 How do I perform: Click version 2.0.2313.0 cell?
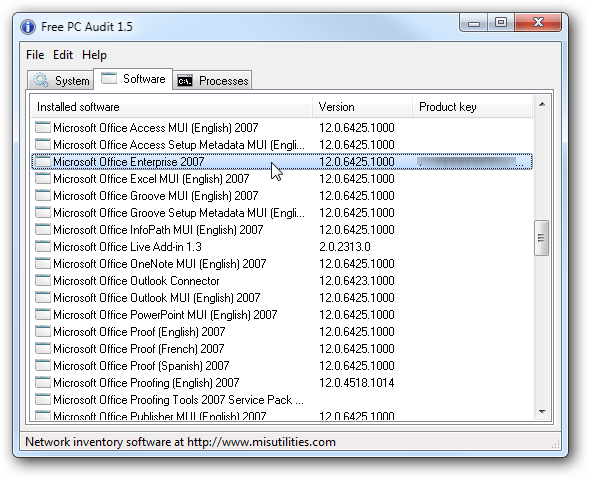345,247
